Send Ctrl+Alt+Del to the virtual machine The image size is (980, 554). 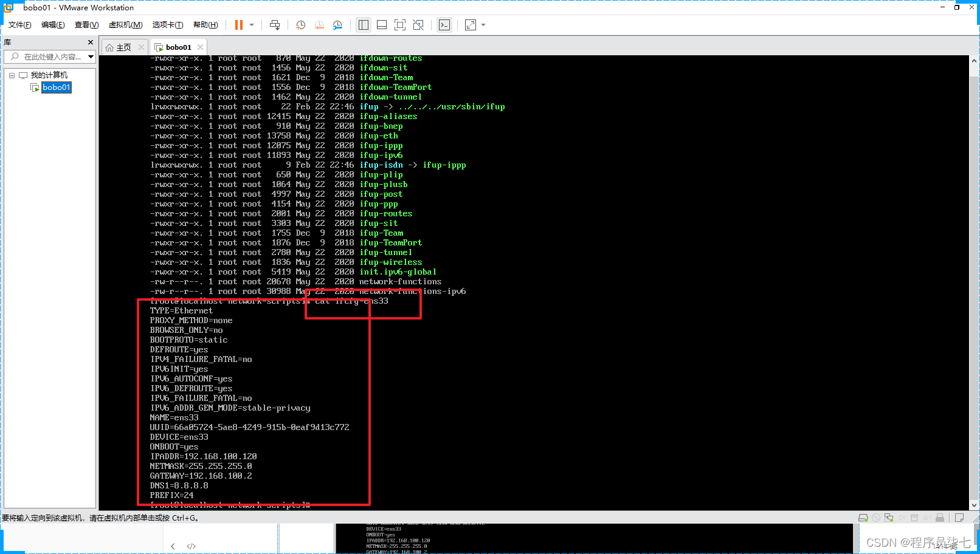click(275, 25)
